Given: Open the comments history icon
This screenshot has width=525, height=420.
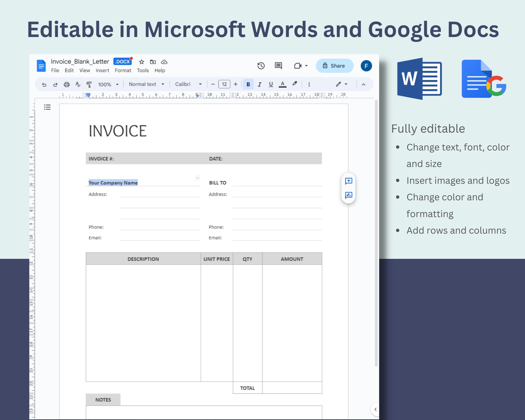Looking at the screenshot, I should 278,66.
